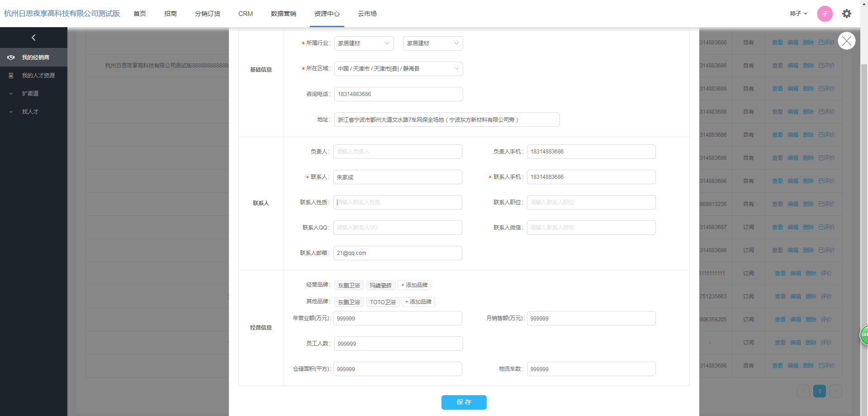Click the next page arrow
The height and width of the screenshot is (416, 868).
pyautogui.click(x=835, y=391)
